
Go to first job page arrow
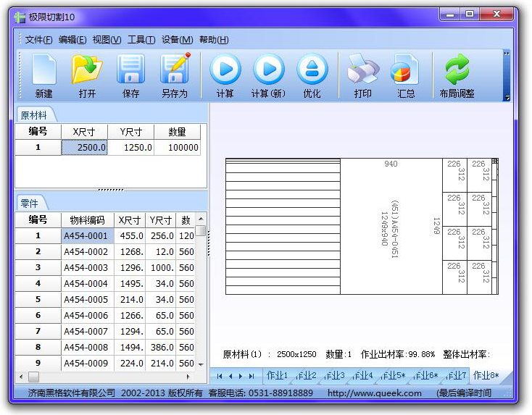coord(220,376)
